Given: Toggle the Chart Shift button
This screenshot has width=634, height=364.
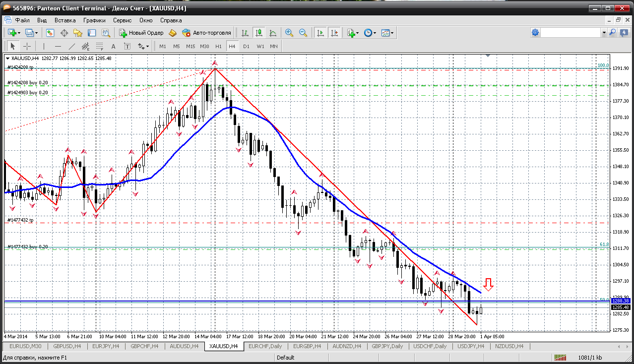Looking at the screenshot, I should tap(334, 33).
